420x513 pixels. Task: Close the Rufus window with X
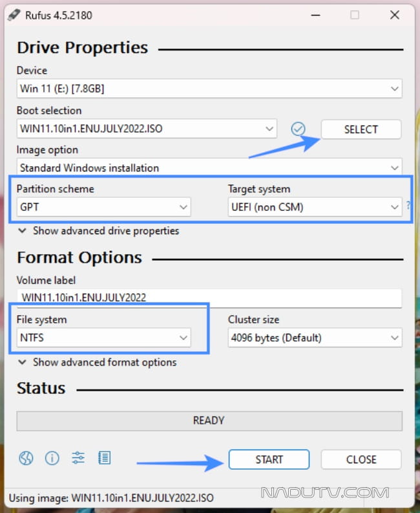click(x=395, y=15)
